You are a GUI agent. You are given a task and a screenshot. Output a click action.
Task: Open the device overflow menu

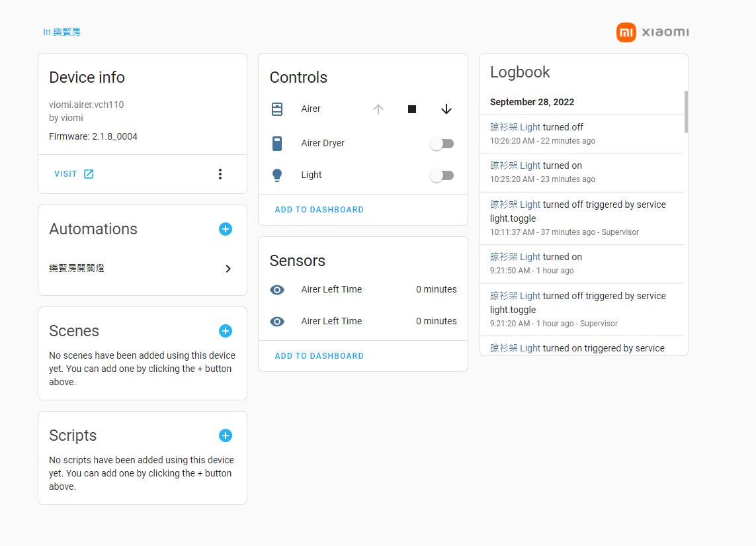coord(220,173)
